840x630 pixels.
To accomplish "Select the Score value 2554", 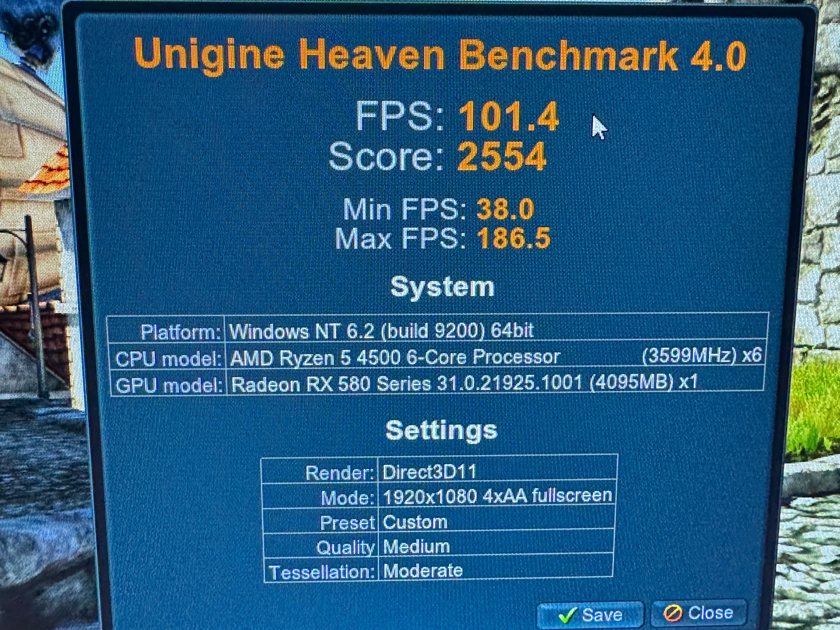I will 502,156.
